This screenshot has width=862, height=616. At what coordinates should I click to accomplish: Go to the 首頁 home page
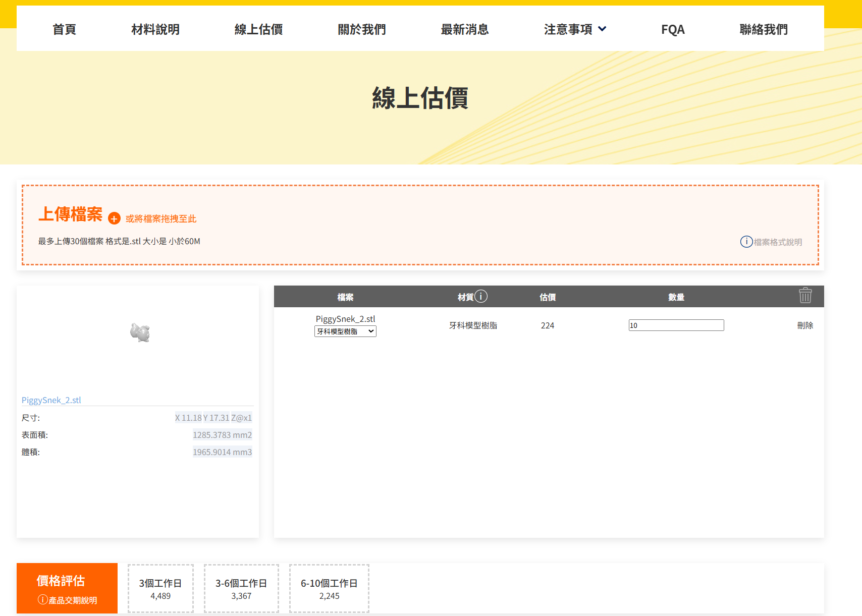64,29
